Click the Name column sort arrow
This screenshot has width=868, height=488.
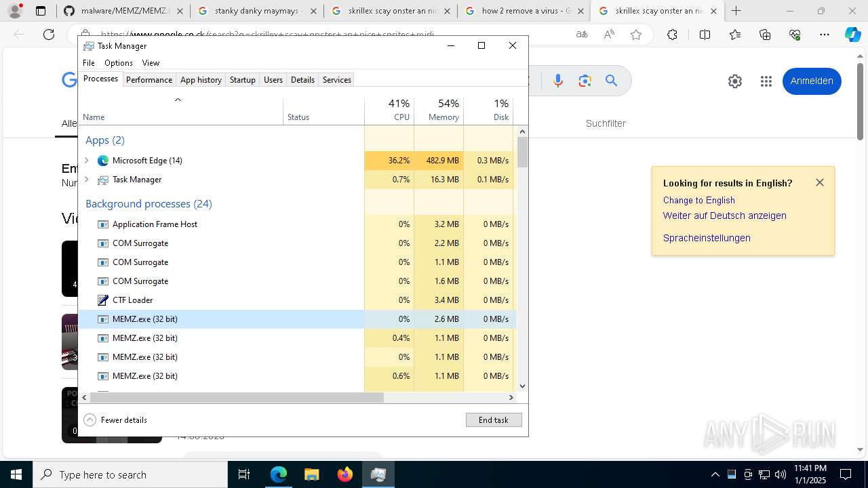pyautogui.click(x=178, y=100)
